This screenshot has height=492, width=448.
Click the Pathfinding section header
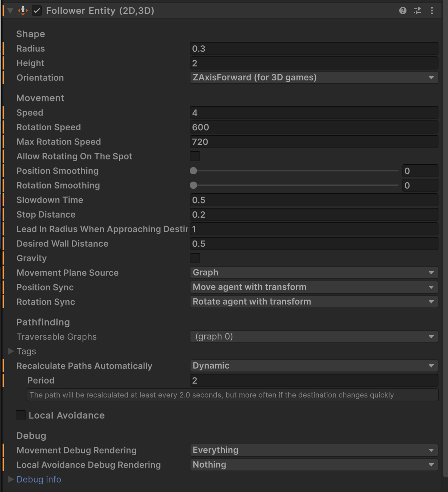coord(43,322)
